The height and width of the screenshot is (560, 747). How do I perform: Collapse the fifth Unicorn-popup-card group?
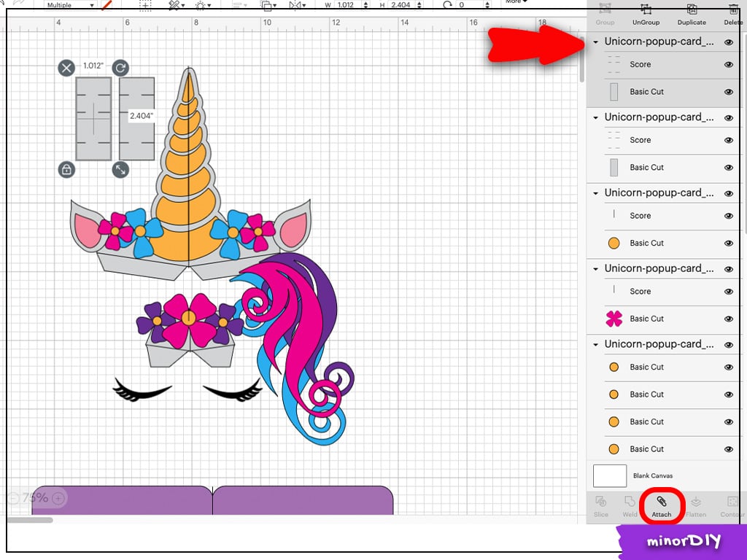pyautogui.click(x=595, y=345)
